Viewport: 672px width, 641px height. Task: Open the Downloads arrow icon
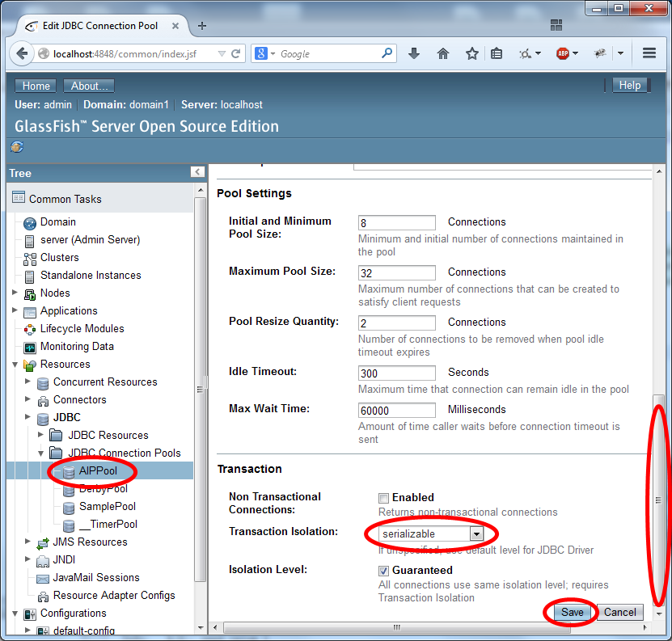click(x=414, y=53)
